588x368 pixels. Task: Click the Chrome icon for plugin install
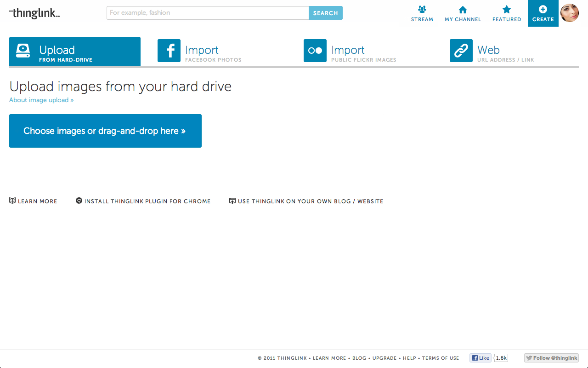[79, 201]
